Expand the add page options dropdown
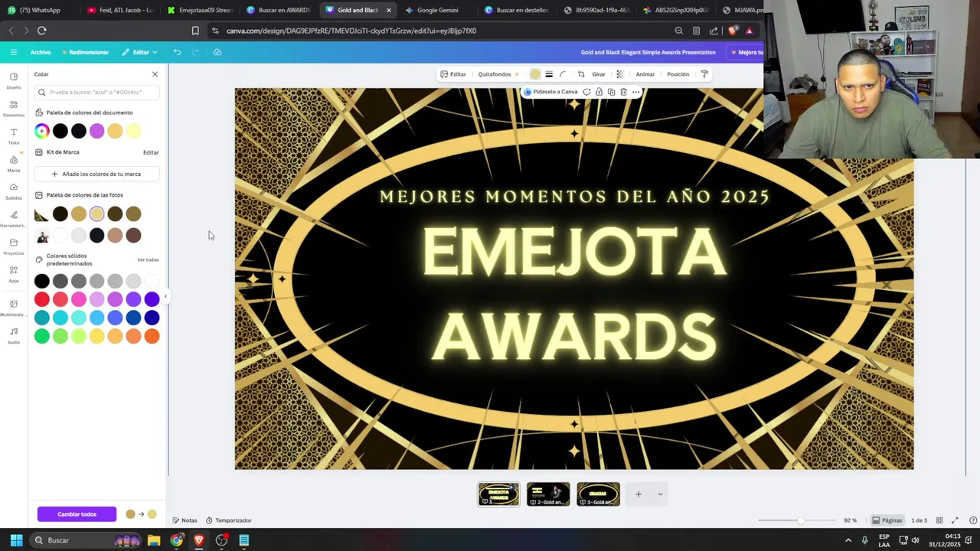This screenshot has height=551, width=980. tap(660, 494)
